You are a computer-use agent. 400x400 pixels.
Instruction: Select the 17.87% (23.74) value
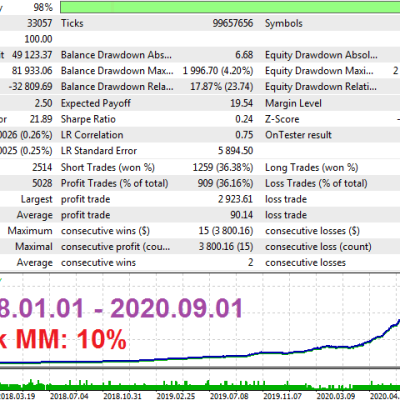[221, 87]
